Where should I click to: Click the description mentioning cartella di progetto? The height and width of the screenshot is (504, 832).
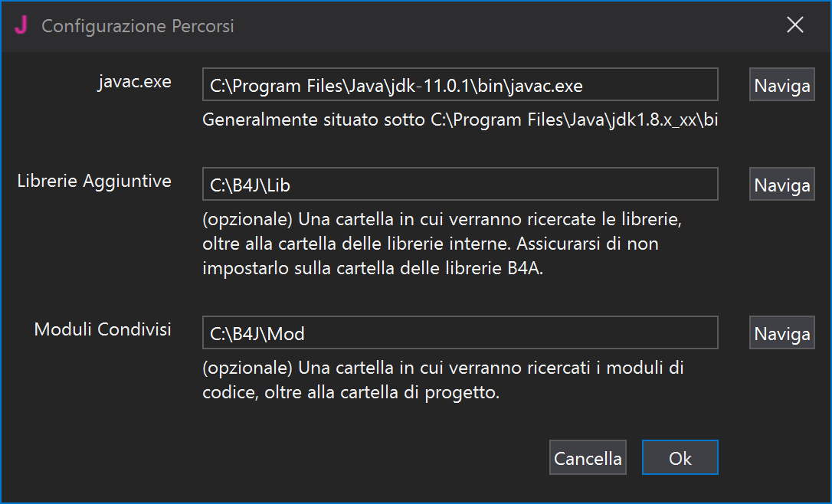[x=443, y=380]
